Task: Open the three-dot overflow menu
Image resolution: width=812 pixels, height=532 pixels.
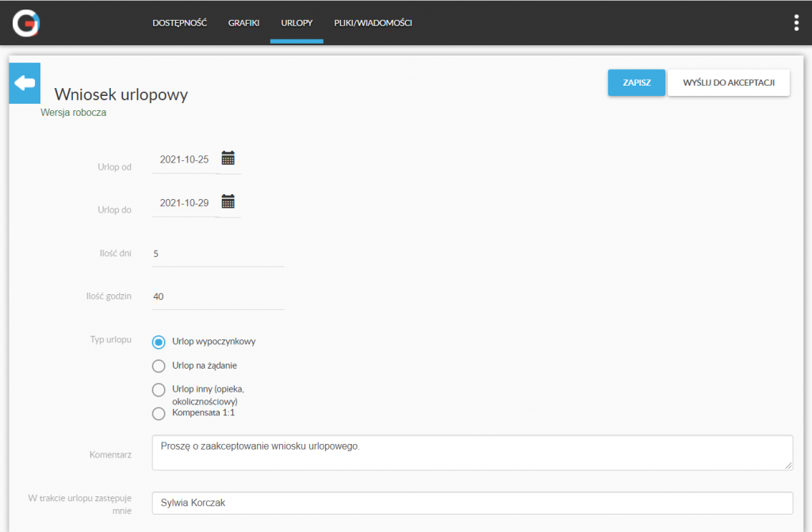Action: point(796,23)
